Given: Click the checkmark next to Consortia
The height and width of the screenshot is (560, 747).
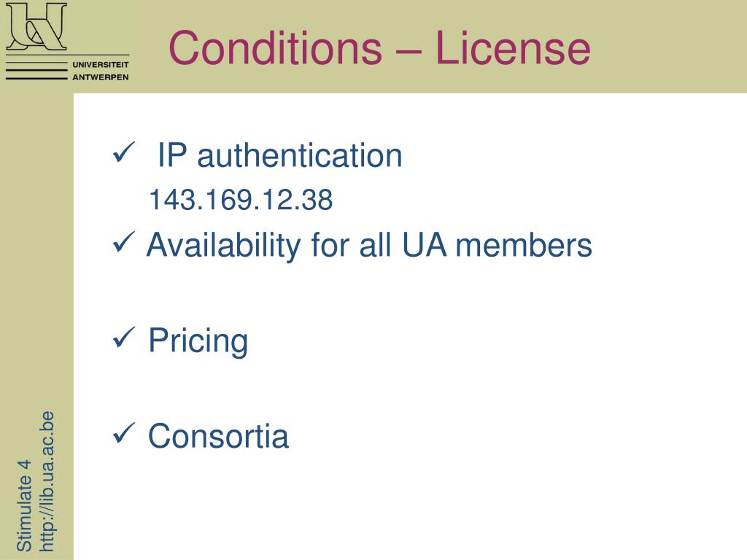Looking at the screenshot, I should click(124, 433).
